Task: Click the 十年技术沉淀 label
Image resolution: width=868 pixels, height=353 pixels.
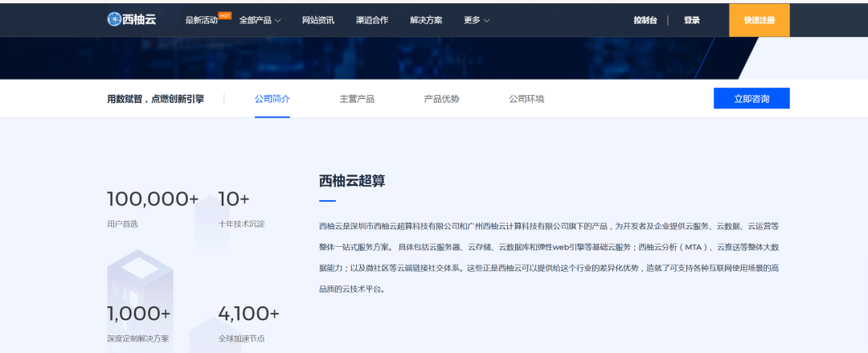Action: [x=242, y=224]
